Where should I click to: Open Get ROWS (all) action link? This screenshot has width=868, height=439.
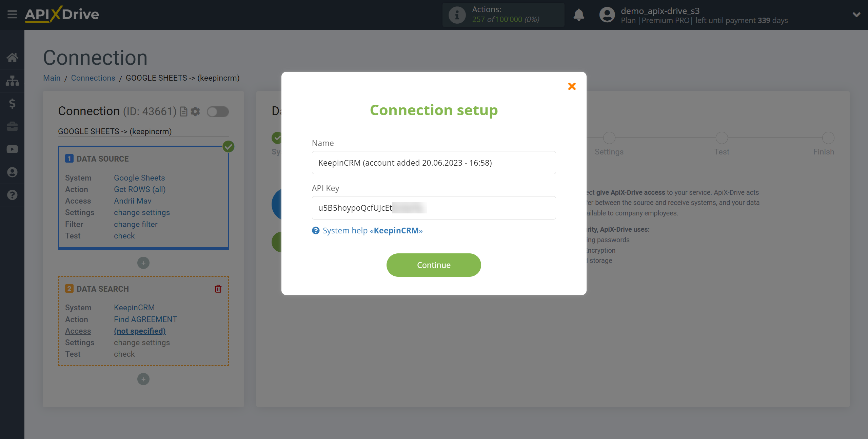[x=140, y=189]
